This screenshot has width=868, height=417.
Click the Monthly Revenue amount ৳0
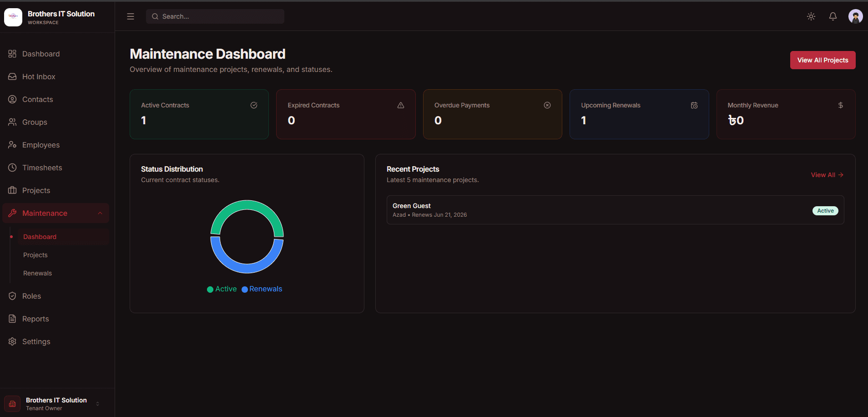click(736, 120)
